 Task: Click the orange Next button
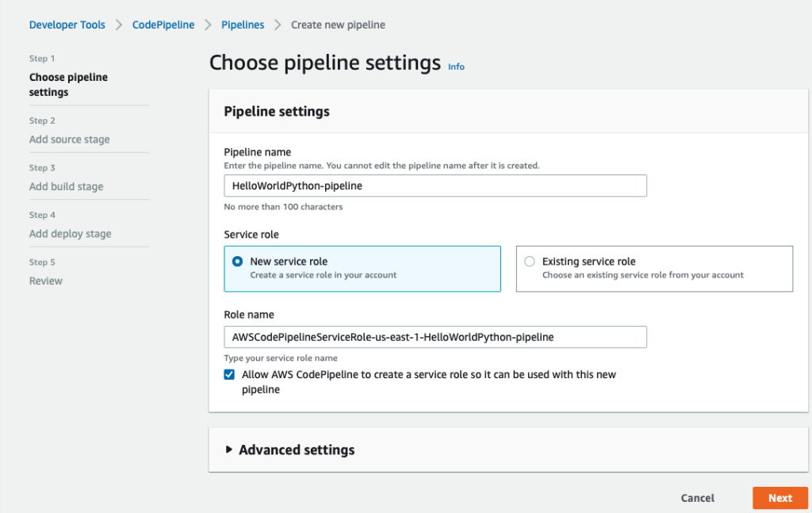click(x=779, y=498)
